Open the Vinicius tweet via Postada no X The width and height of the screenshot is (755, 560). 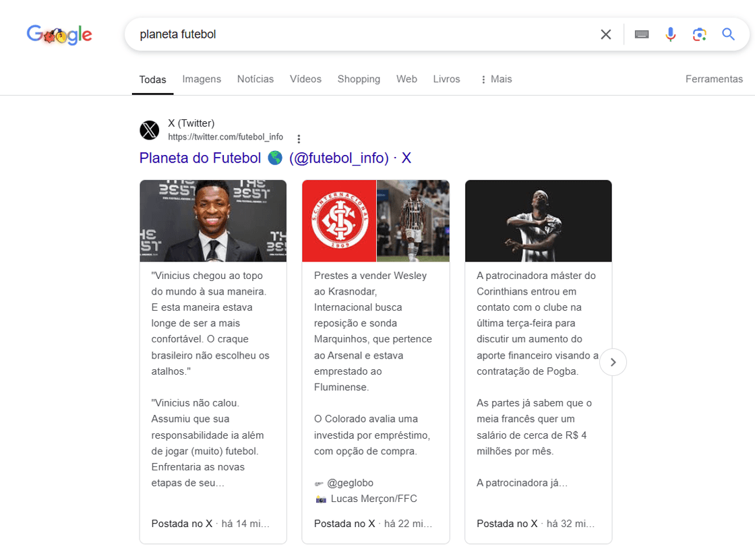pyautogui.click(x=182, y=523)
